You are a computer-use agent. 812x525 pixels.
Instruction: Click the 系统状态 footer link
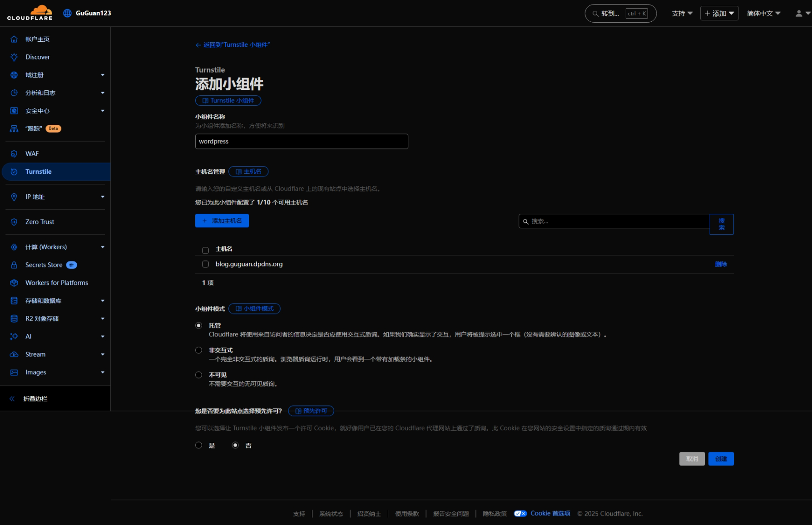pyautogui.click(x=331, y=514)
